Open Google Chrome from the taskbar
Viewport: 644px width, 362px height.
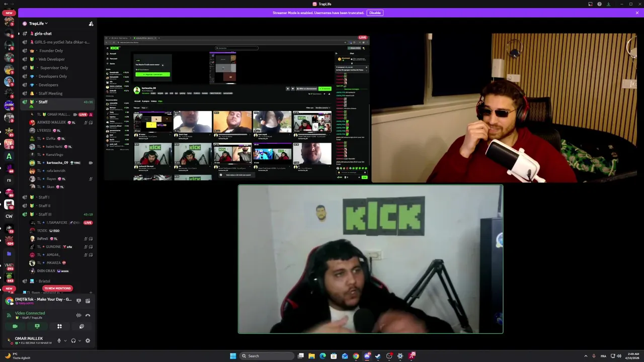[356, 356]
